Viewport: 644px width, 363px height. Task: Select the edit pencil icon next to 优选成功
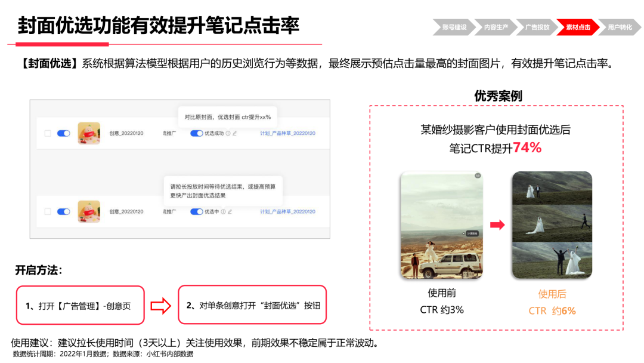coord(236,133)
